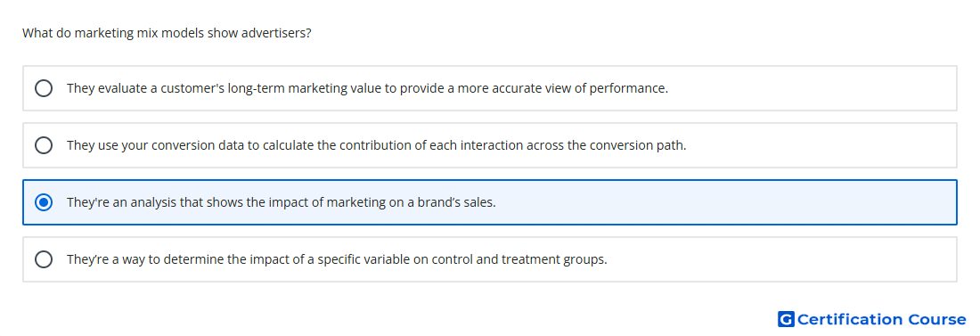
Task: Click the question text about marketing mix models
Action: click(167, 33)
